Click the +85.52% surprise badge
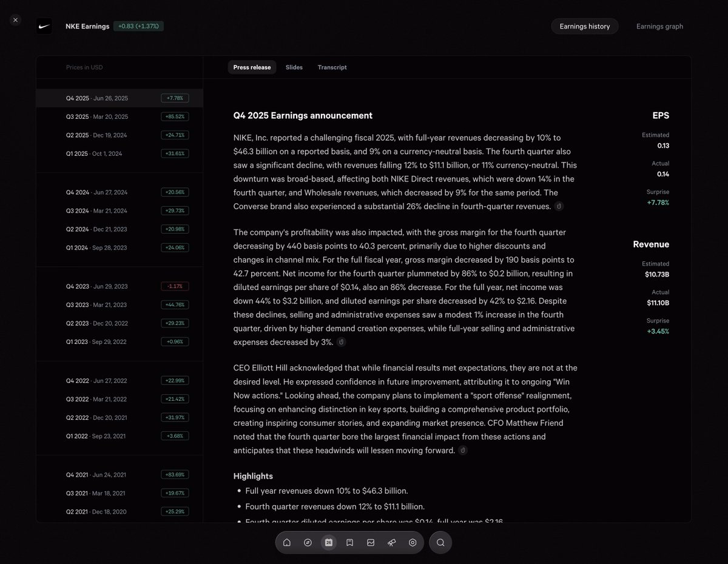The height and width of the screenshot is (564, 728). point(175,116)
